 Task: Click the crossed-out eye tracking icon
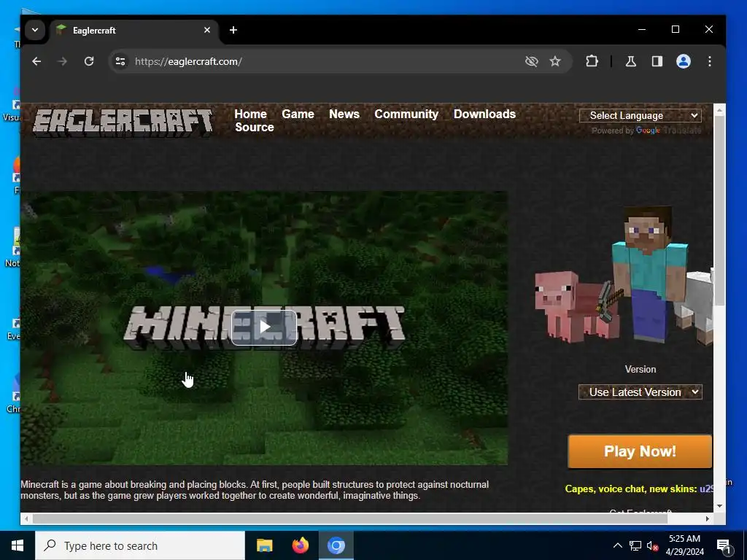[531, 61]
